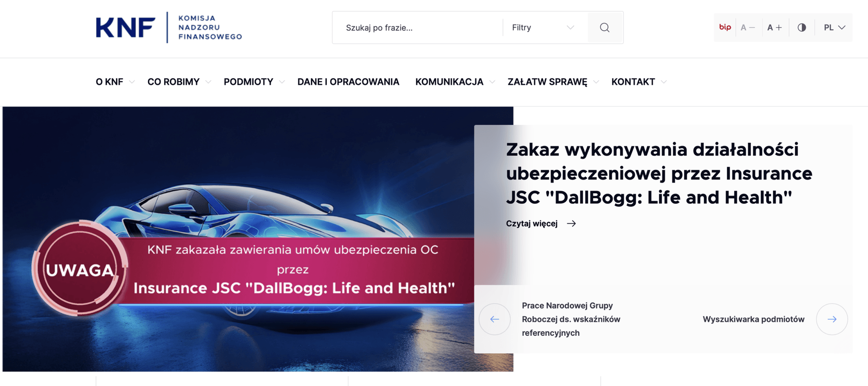This screenshot has width=868, height=386.
Task: Open DANE I OPRACOWANIA menu item
Action: [x=348, y=82]
